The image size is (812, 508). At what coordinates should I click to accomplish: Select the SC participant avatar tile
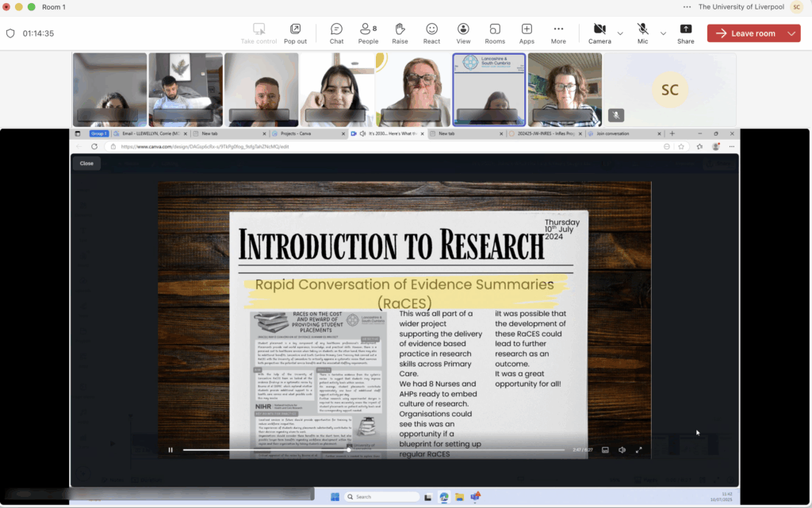(x=669, y=90)
